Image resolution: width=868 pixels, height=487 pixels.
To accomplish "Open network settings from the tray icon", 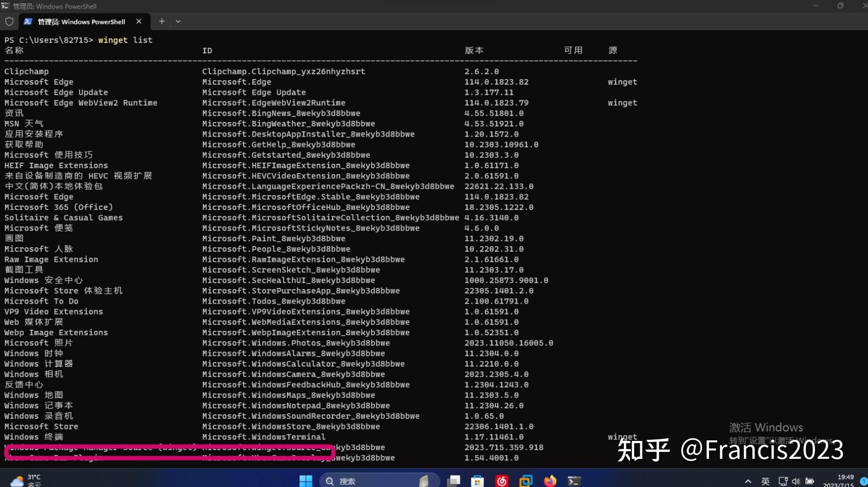I will 783,481.
